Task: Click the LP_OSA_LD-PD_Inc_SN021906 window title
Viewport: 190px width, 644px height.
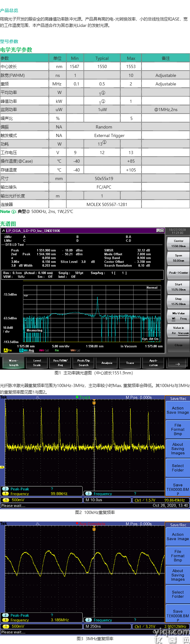Action: click(x=33, y=231)
